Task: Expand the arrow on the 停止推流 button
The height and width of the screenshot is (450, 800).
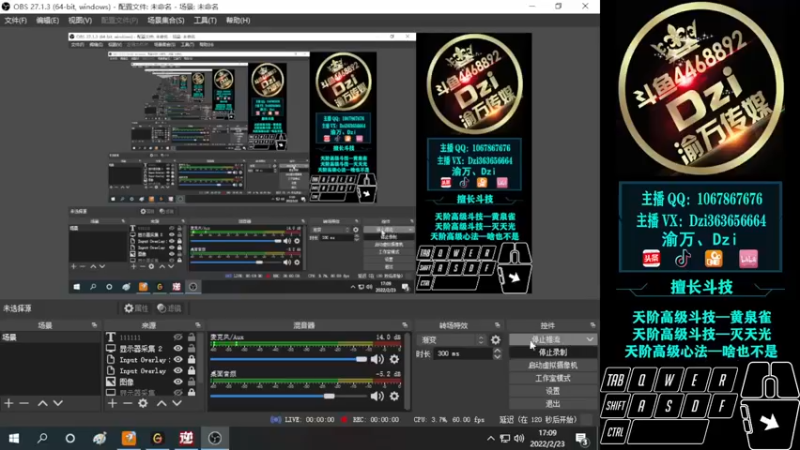Action: pos(590,339)
